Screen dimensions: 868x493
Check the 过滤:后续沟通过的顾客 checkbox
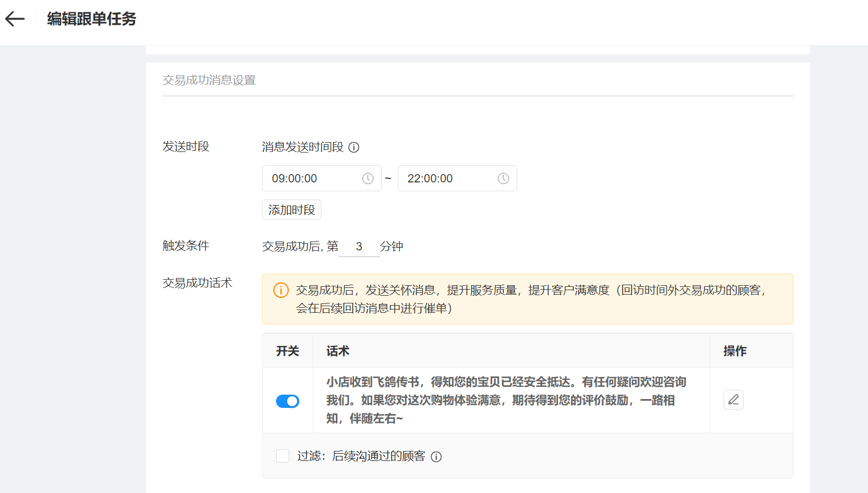click(x=283, y=456)
